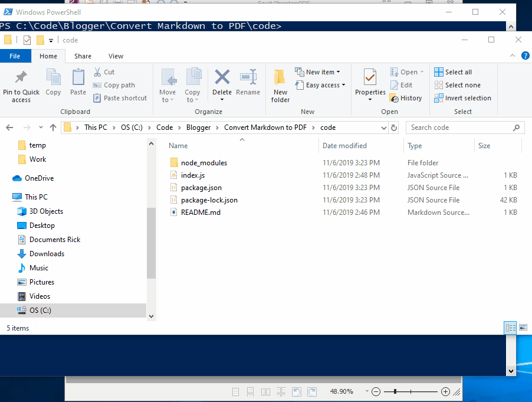Open Explorer Help question mark icon
This screenshot has height=402, width=532.
tap(525, 55)
